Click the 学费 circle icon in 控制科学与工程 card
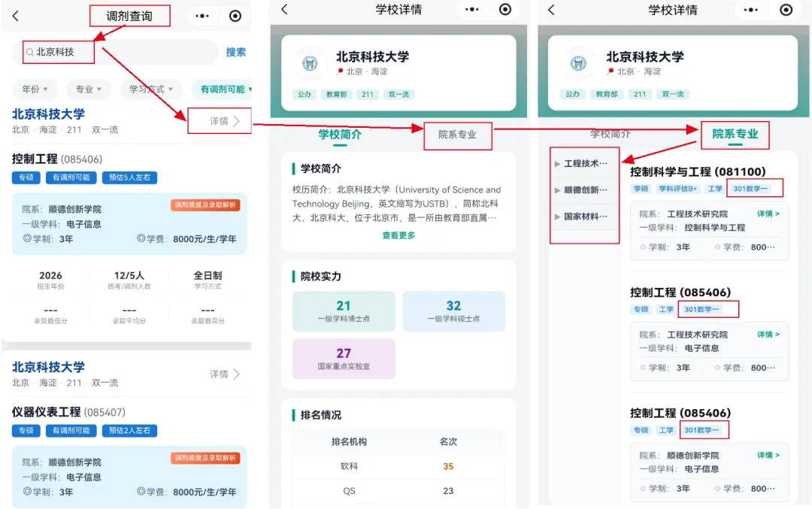Screen dimensions: 812x509 click(717, 247)
